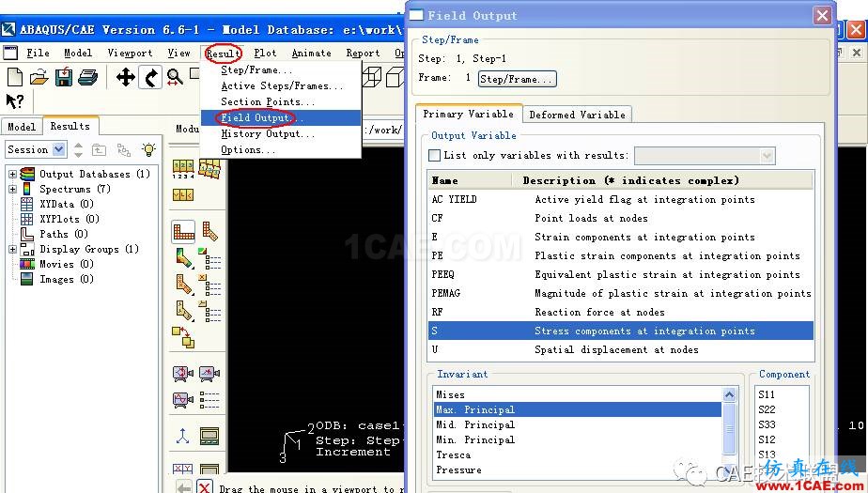
Task: Click the Plot undeformed shape icon
Action: click(x=183, y=231)
